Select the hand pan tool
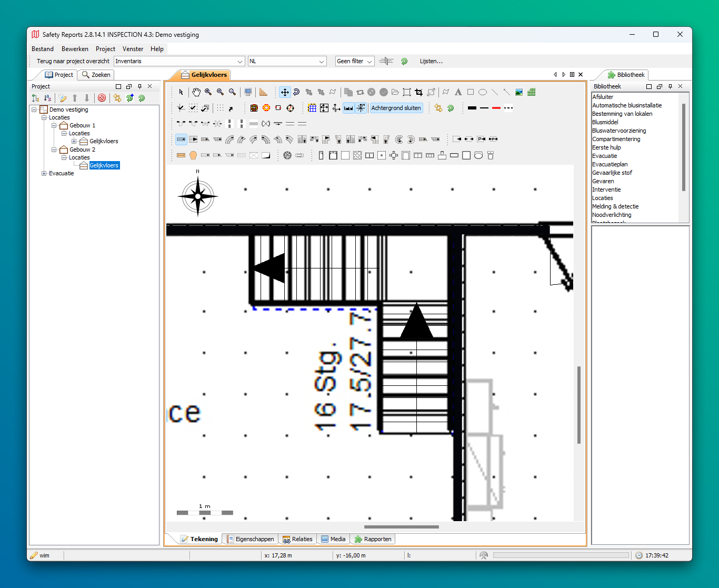The width and height of the screenshot is (719, 588). (x=196, y=92)
